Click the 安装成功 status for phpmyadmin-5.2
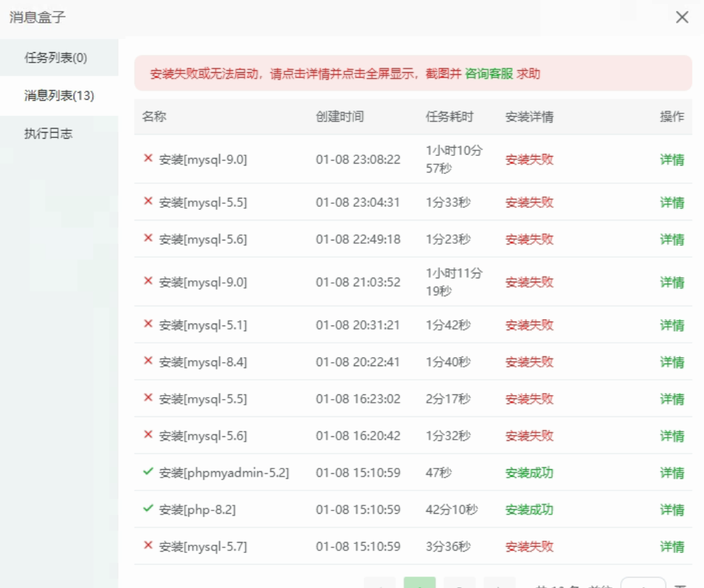Image resolution: width=704 pixels, height=588 pixels. 529,473
